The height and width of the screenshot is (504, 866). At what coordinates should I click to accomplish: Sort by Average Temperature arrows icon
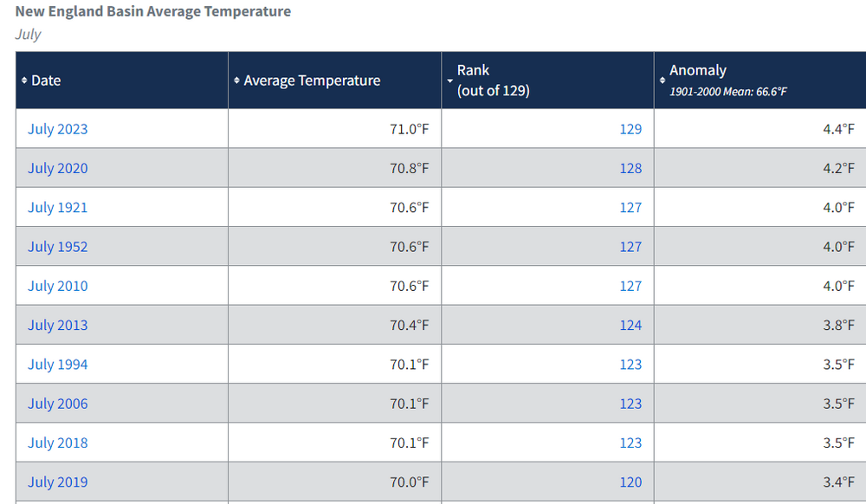[236, 81]
